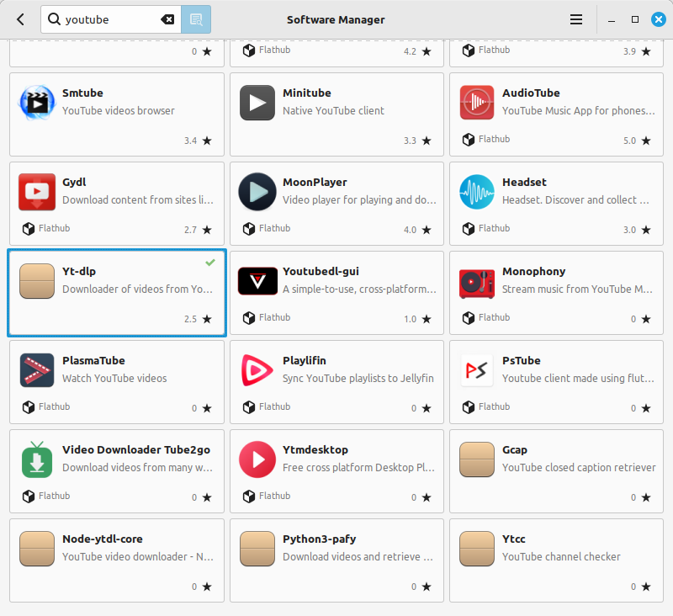Click 'Stream music from YouTube' Monophony description
673x616 pixels.
tap(577, 289)
